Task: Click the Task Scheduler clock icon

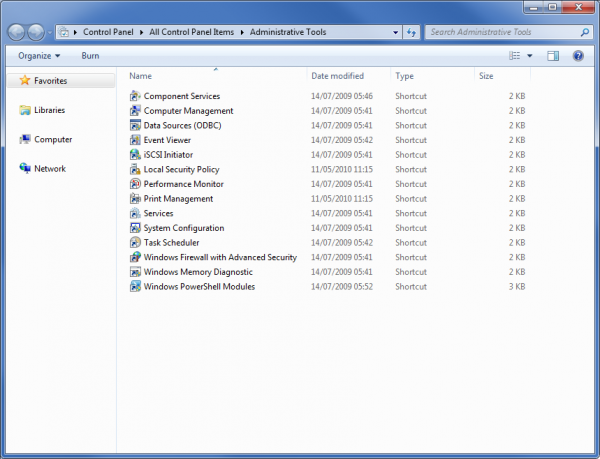Action: point(135,243)
